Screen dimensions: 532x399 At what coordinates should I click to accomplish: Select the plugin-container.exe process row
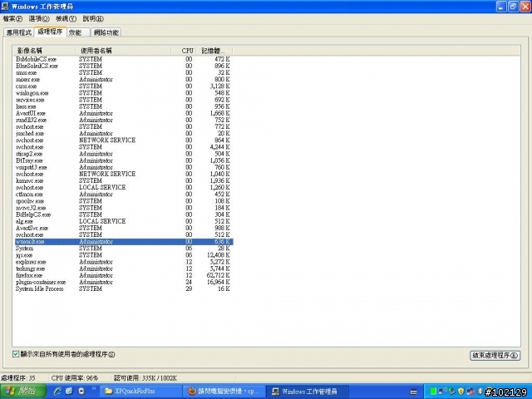point(123,282)
